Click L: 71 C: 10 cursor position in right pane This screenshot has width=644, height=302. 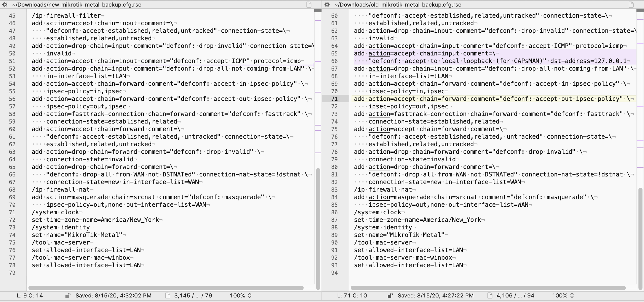tap(352, 295)
